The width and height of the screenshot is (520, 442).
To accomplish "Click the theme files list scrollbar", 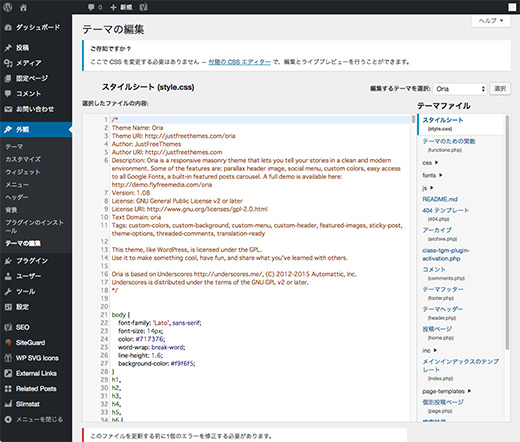I will coord(507,232).
